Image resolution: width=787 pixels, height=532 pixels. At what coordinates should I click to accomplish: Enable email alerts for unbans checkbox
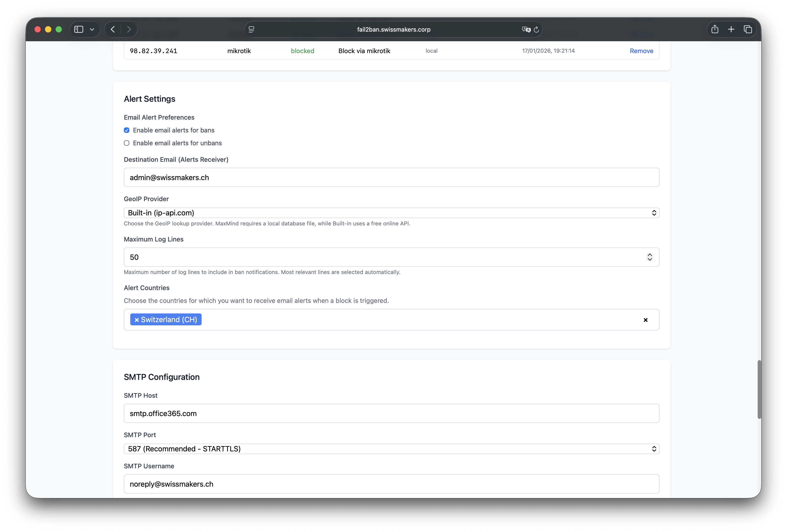click(127, 143)
